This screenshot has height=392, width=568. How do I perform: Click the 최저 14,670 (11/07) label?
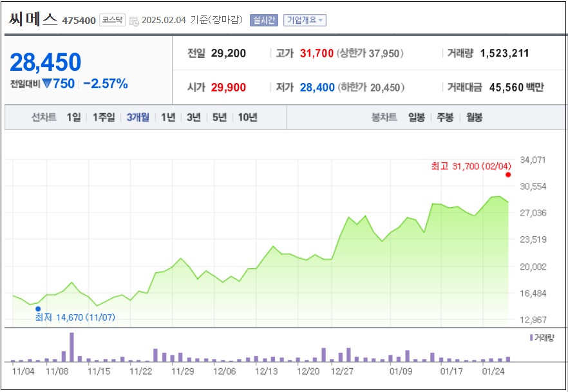[75, 317]
